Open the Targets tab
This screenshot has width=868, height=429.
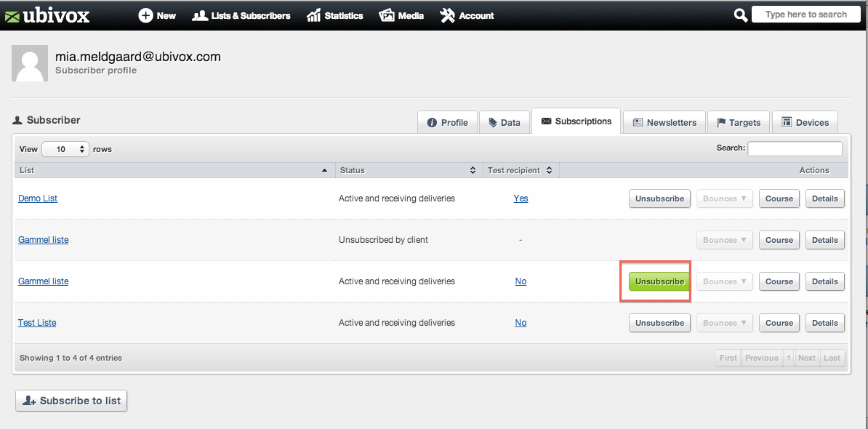click(x=739, y=122)
